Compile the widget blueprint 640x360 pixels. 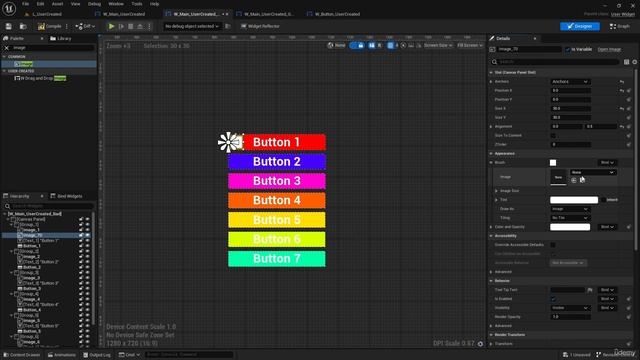click(49, 26)
